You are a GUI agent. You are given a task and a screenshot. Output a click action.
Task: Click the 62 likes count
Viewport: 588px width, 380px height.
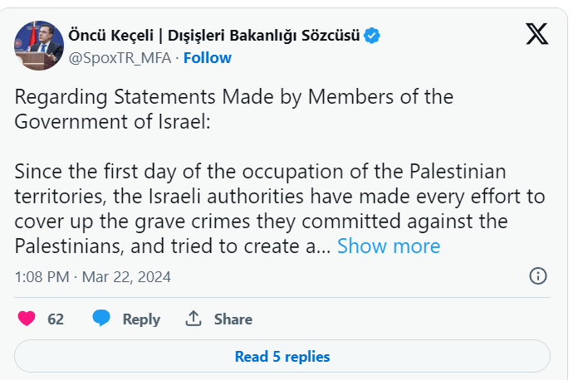click(56, 319)
